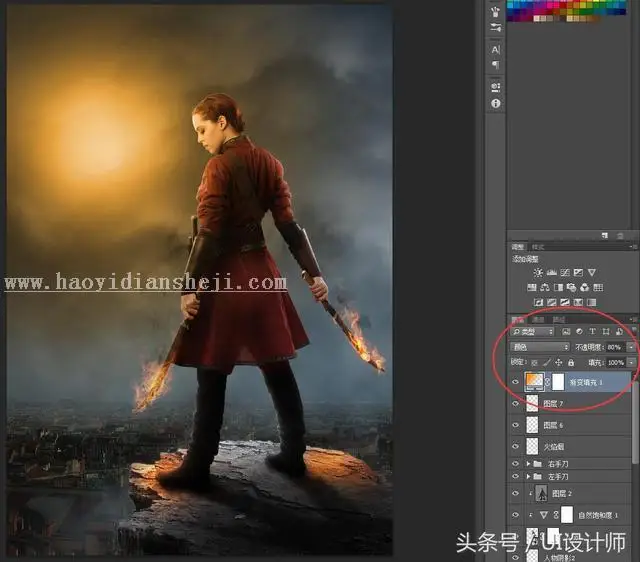The width and height of the screenshot is (640, 562).
Task: Add a Color Lookup adjustment
Action: click(x=598, y=287)
